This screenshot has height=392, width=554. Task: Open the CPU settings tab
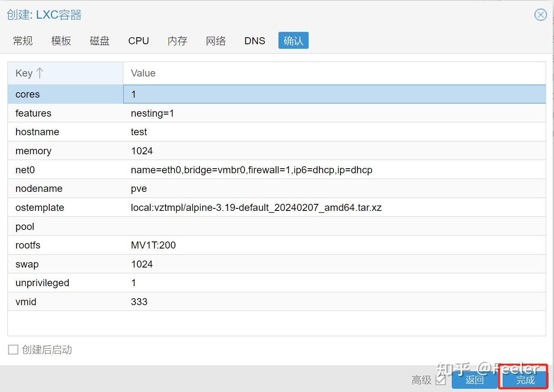click(x=139, y=41)
